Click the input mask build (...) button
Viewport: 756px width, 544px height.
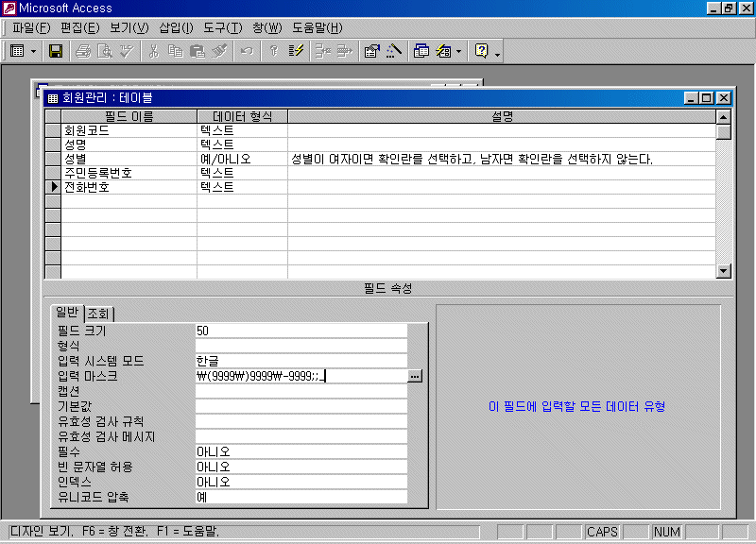415,376
